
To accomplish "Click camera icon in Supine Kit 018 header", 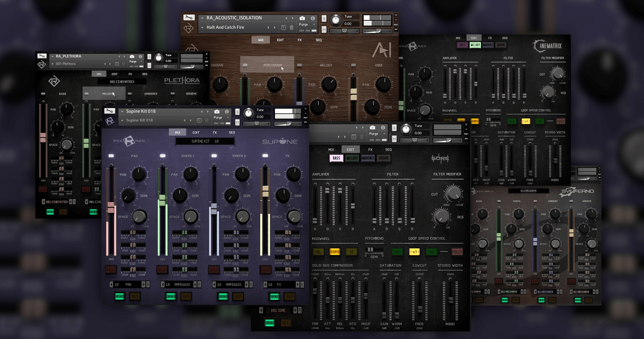I will pyautogui.click(x=217, y=111).
